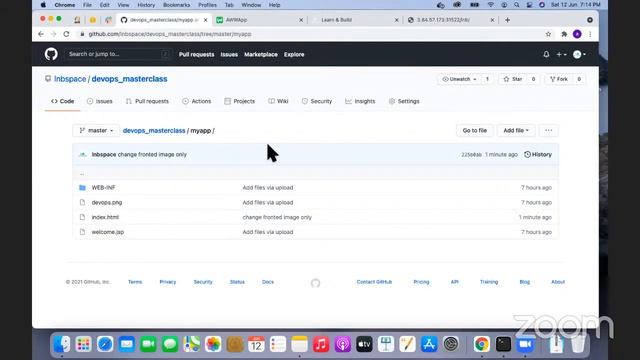
Task: Open Apple TV from the dock
Action: coord(364,344)
